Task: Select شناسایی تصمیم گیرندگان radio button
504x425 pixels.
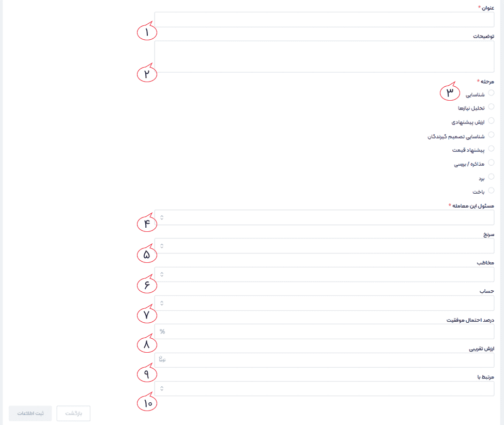Action: coord(491,135)
